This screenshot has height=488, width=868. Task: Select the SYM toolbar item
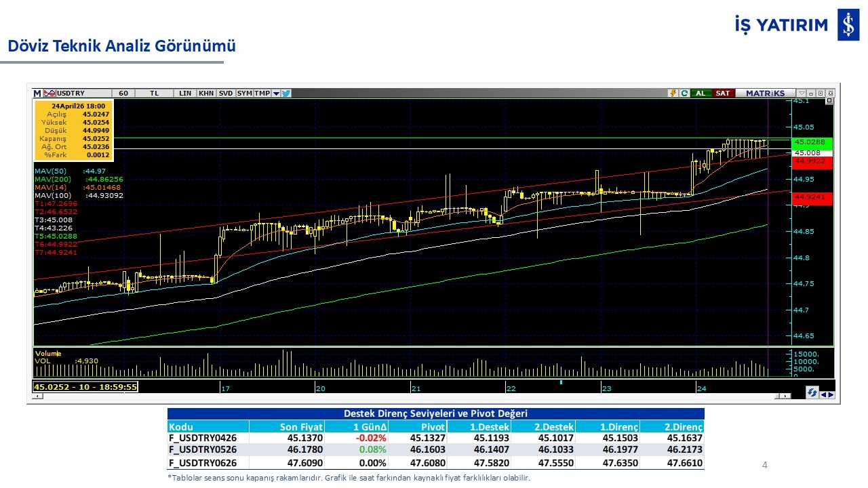click(245, 94)
